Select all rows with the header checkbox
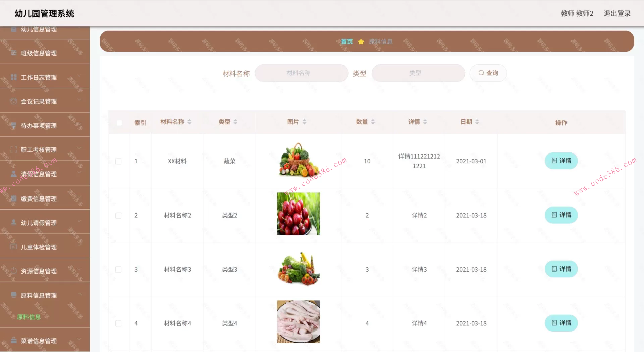Viewport: 644px width, 352px height. 119,123
